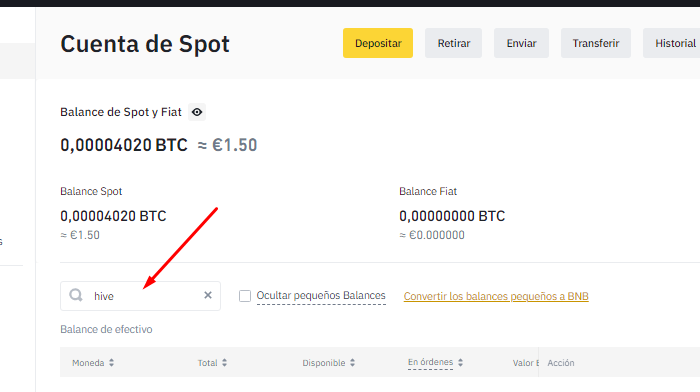Toggle balance visibility eye icon

197,112
